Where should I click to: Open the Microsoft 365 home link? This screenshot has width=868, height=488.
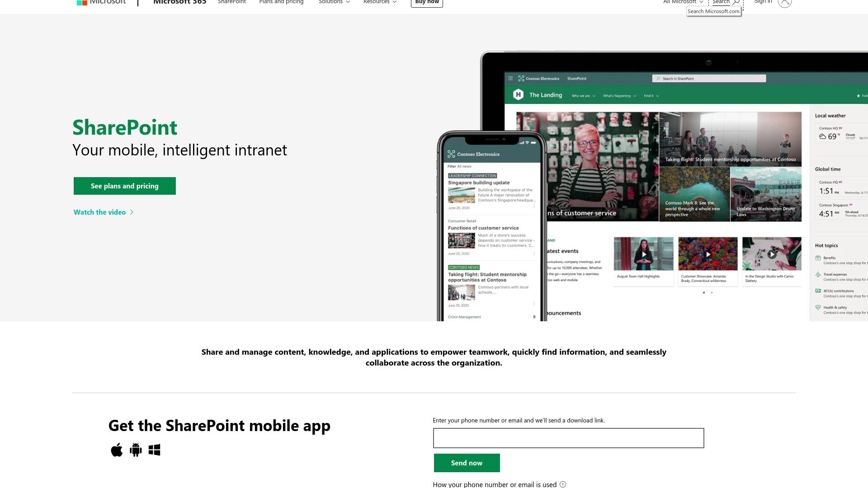point(179,2)
